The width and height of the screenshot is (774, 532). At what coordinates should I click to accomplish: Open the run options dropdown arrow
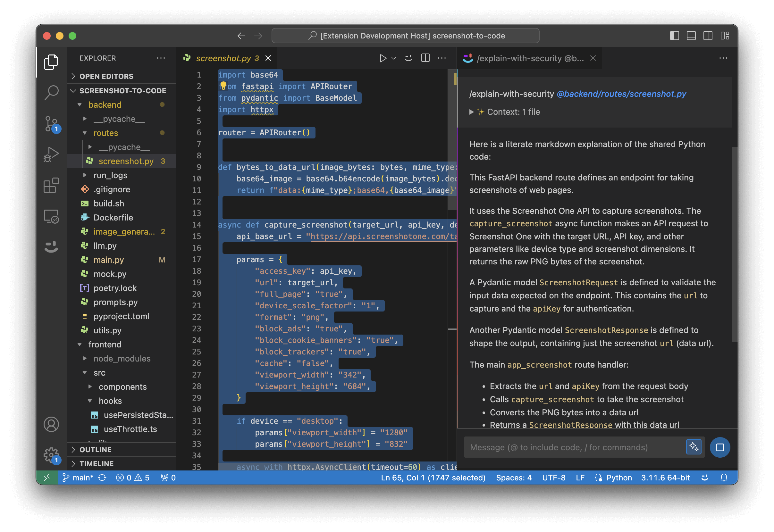[x=393, y=58]
